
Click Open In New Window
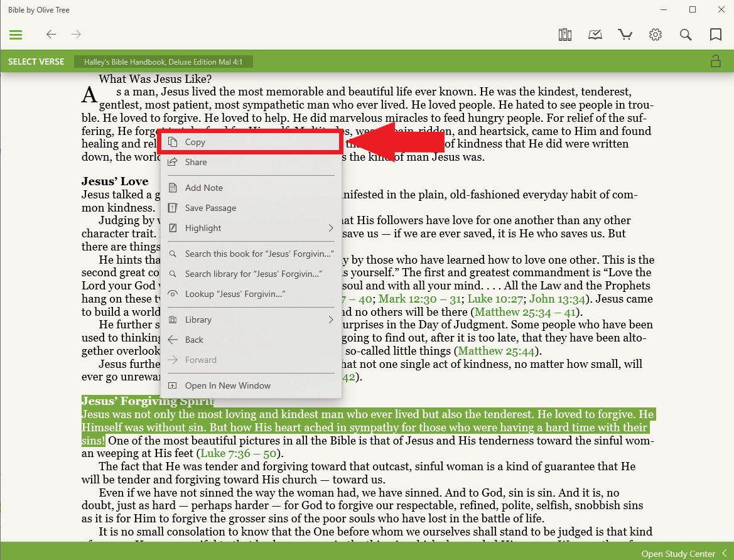click(x=227, y=385)
